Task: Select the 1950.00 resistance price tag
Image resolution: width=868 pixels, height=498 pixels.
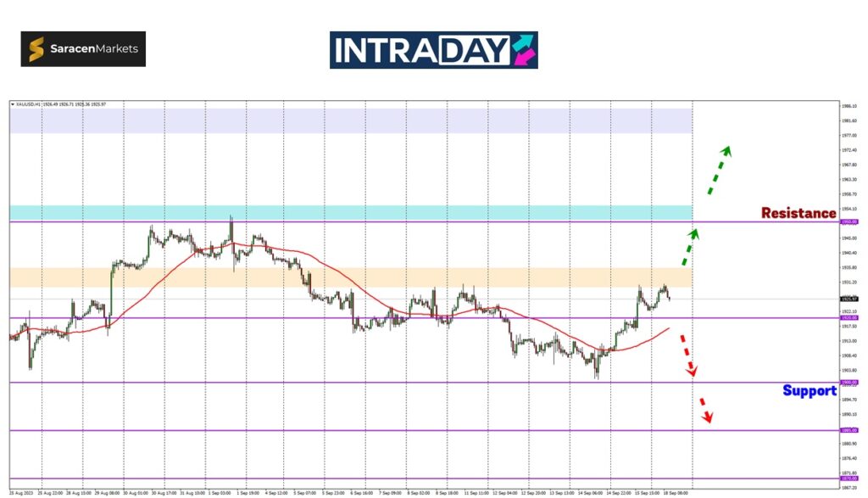Action: [x=849, y=222]
